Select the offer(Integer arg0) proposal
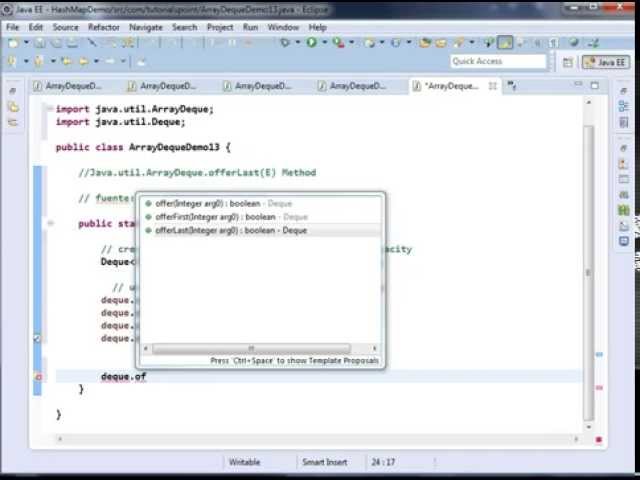Viewport: 640px width, 480px height. point(260,203)
